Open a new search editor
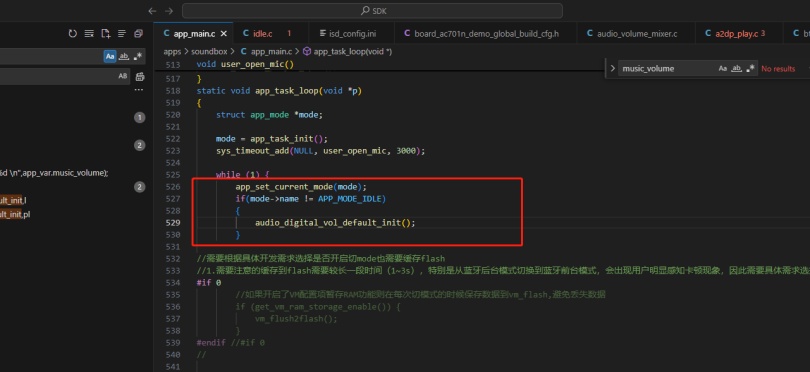The image size is (810, 372). (105, 34)
